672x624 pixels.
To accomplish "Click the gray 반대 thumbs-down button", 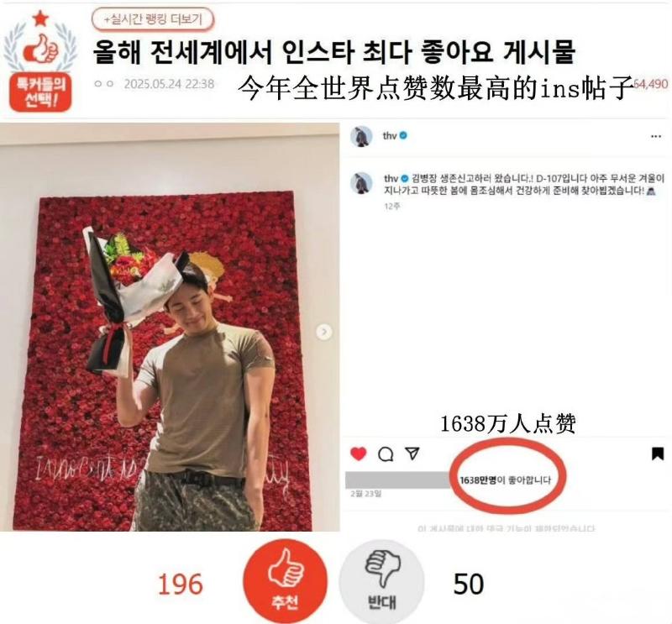I will tap(381, 581).
